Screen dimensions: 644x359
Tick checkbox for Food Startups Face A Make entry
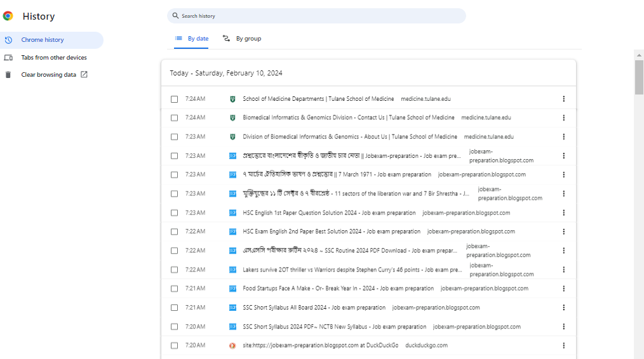(x=174, y=289)
